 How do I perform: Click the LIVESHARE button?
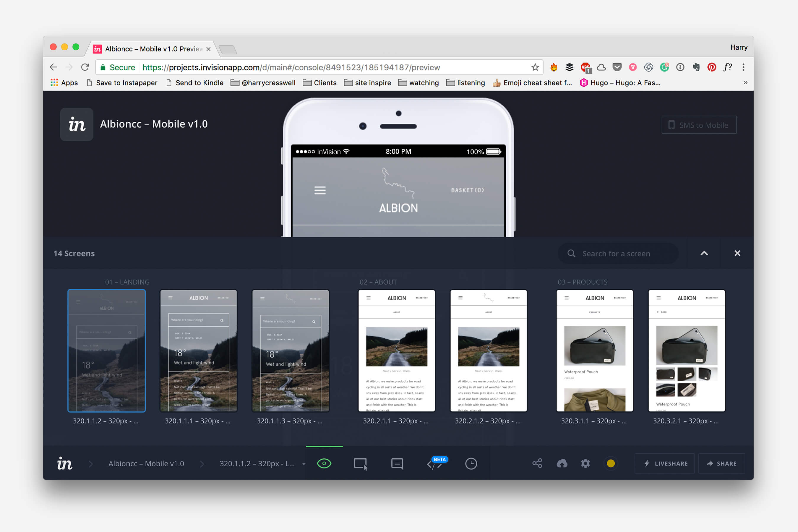point(665,463)
